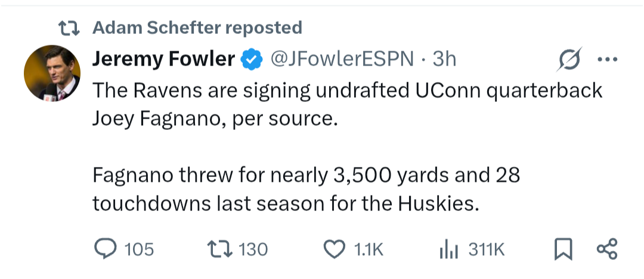Click the 130 reposts count

point(253,249)
